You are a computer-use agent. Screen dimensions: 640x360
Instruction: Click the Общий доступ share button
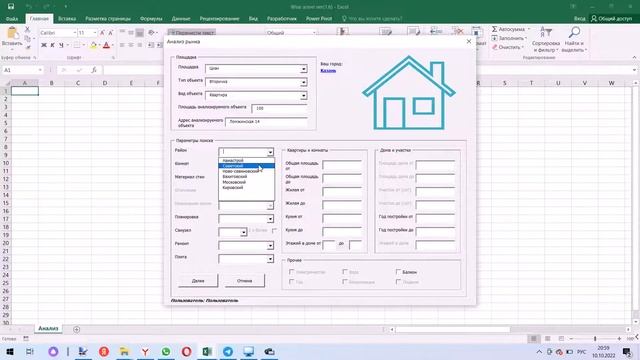tap(611, 18)
